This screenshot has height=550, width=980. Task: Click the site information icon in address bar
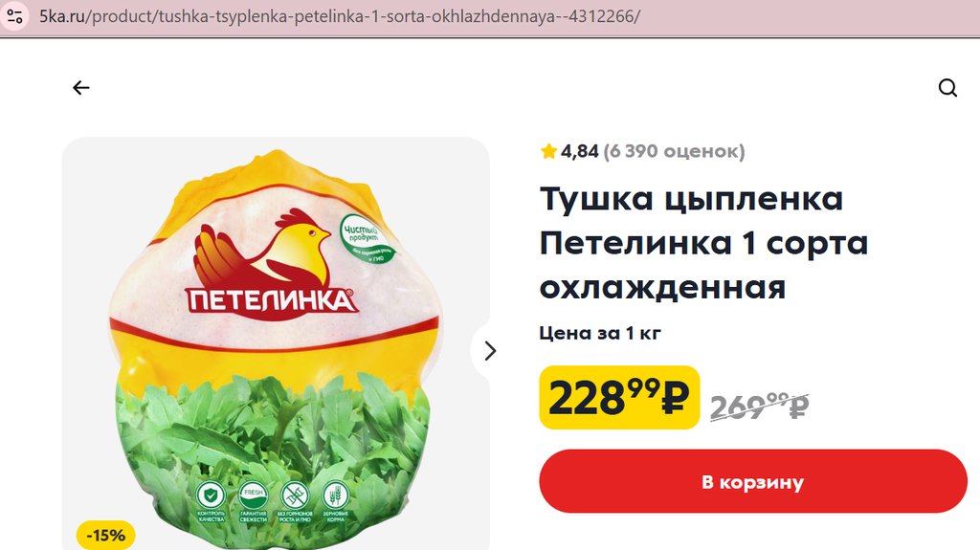(x=15, y=16)
